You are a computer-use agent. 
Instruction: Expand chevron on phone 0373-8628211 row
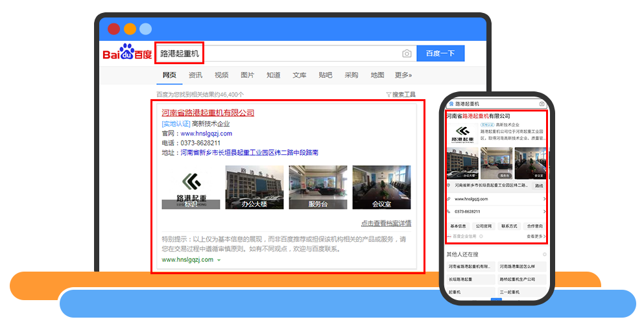[x=545, y=212]
